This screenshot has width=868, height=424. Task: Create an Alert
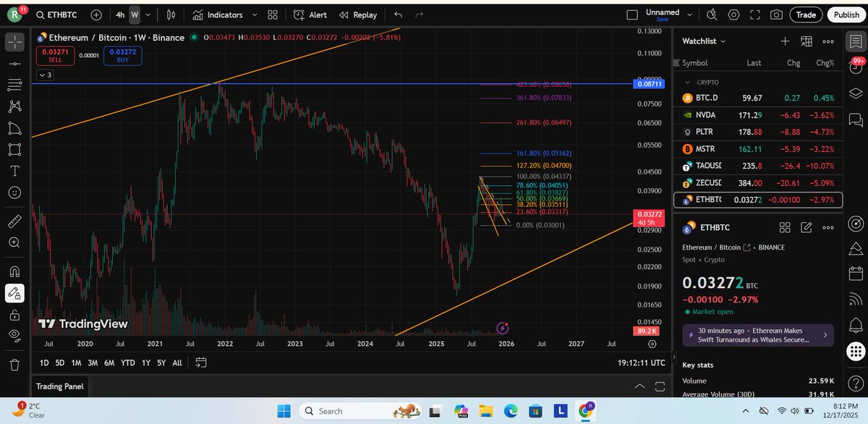tap(310, 14)
